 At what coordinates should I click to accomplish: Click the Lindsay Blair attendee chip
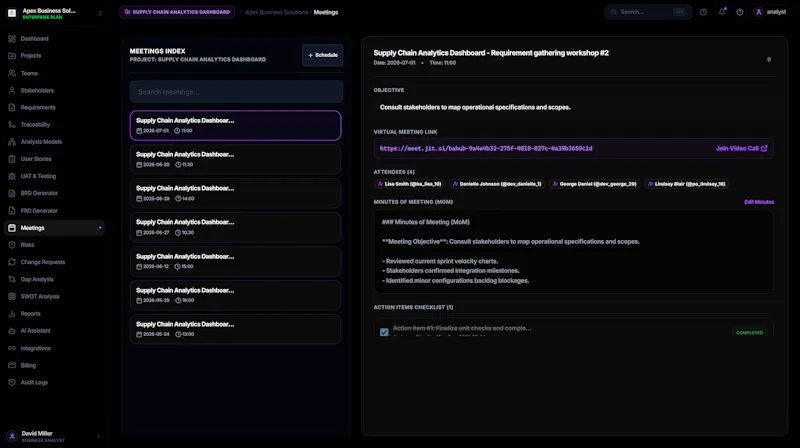coord(686,184)
